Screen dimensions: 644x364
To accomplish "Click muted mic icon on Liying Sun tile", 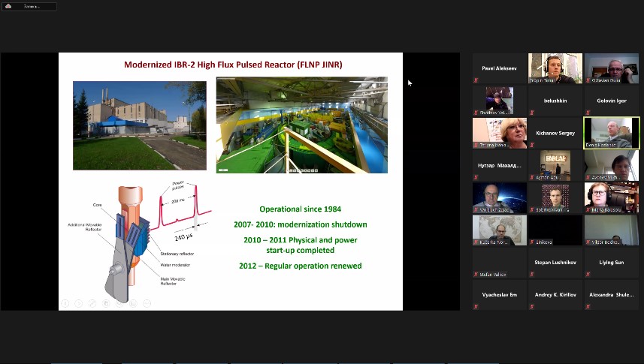I will coord(586,275).
